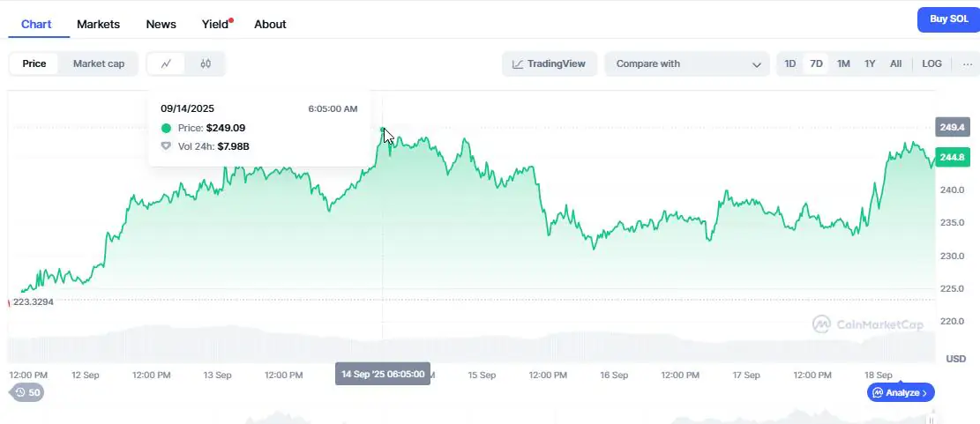
Task: Click the green price dot in the tooltip
Action: point(166,128)
